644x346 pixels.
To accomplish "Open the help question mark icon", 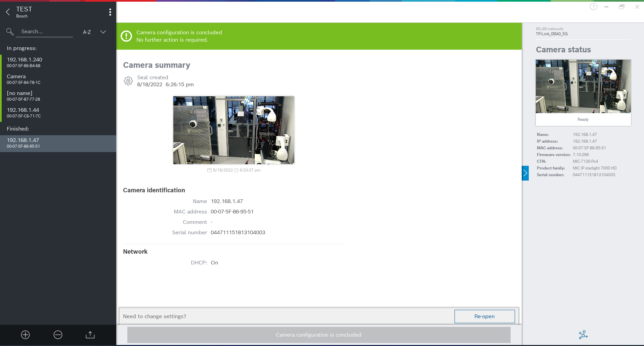I will coord(593,7).
